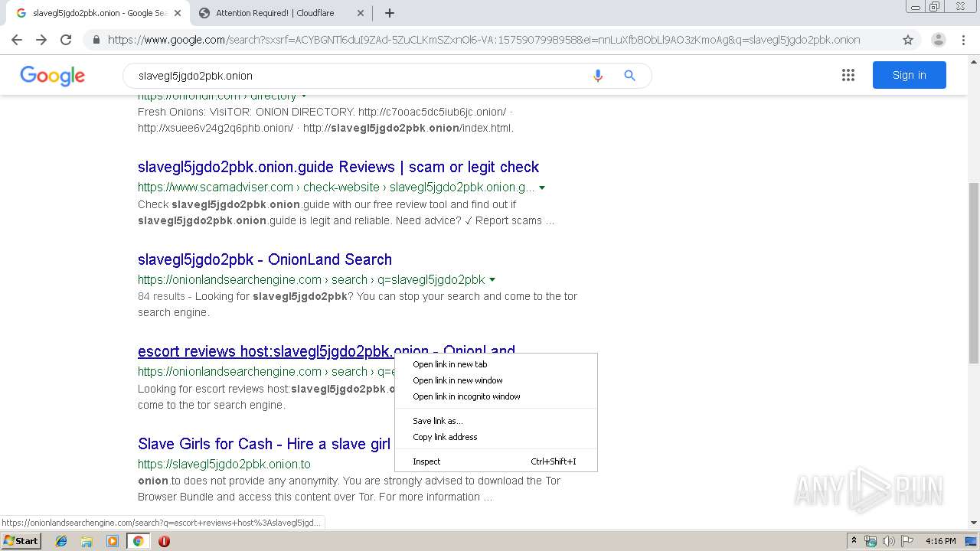
Task: Go back using browser back arrow
Action: click(x=17, y=40)
